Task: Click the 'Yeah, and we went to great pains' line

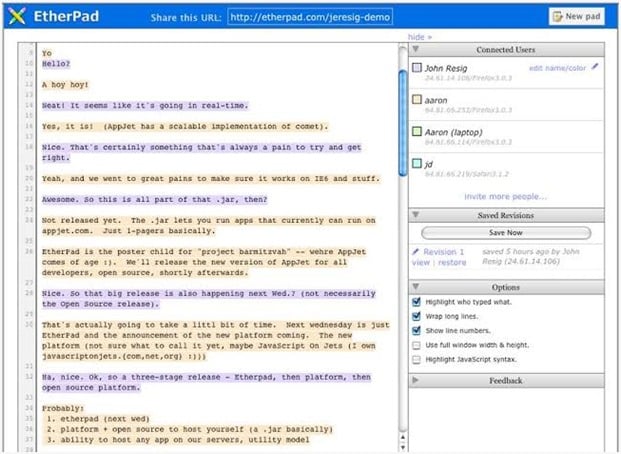Action: 211,178
